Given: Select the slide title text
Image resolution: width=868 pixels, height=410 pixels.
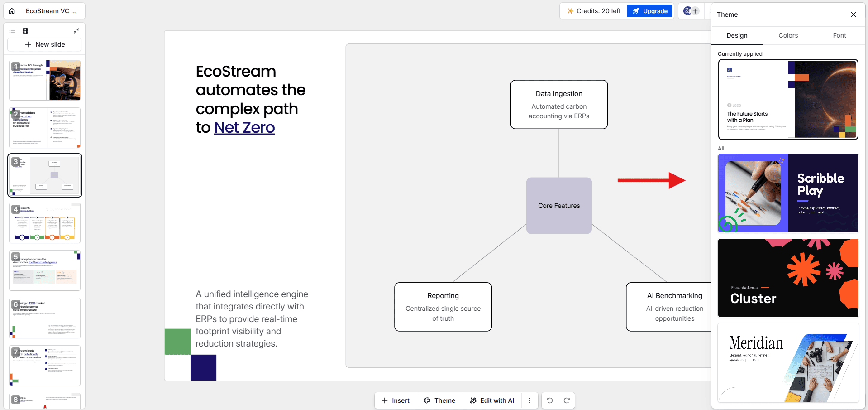Looking at the screenshot, I should 251,99.
